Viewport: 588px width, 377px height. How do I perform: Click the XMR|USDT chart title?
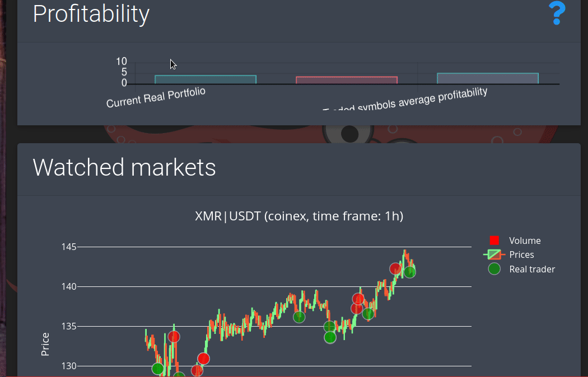point(298,216)
